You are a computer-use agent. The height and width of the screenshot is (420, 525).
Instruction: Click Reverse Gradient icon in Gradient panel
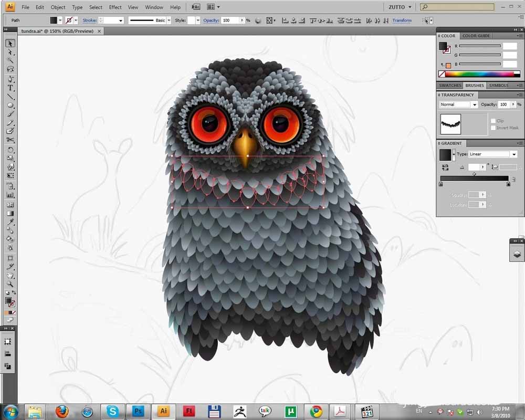pyautogui.click(x=445, y=167)
